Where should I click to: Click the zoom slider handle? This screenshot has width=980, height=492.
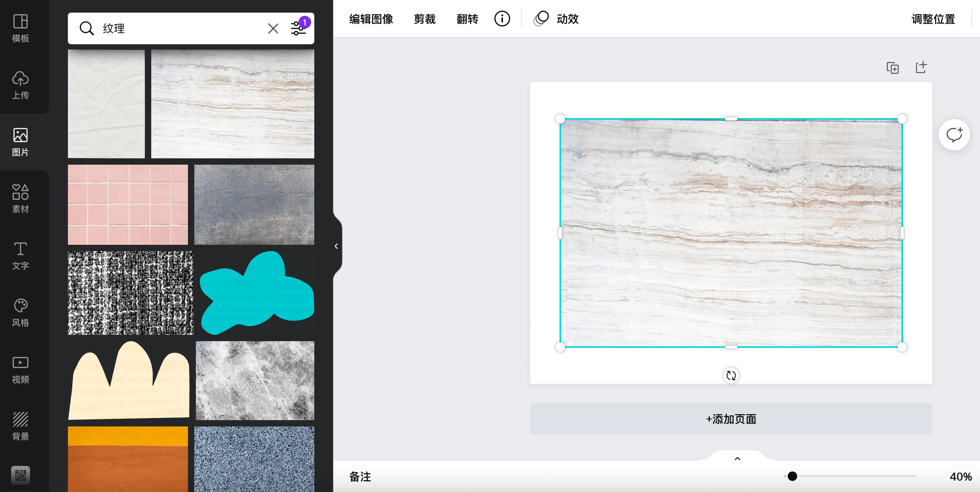(x=792, y=476)
